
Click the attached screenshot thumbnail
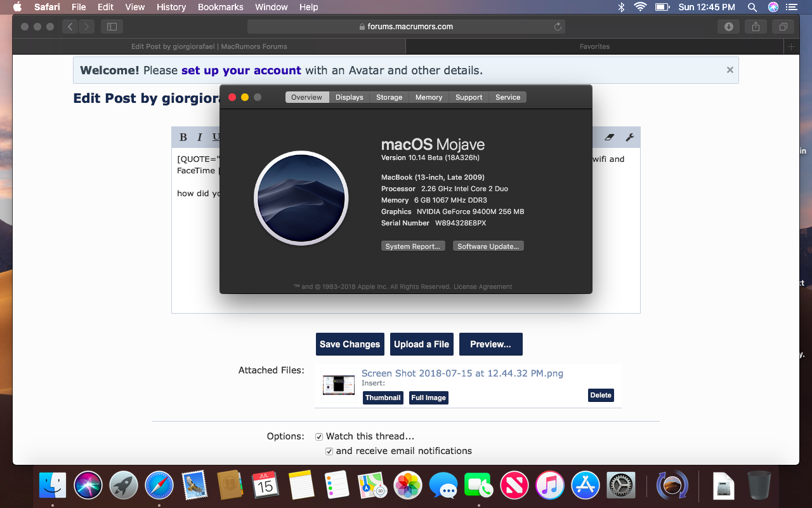(338, 385)
